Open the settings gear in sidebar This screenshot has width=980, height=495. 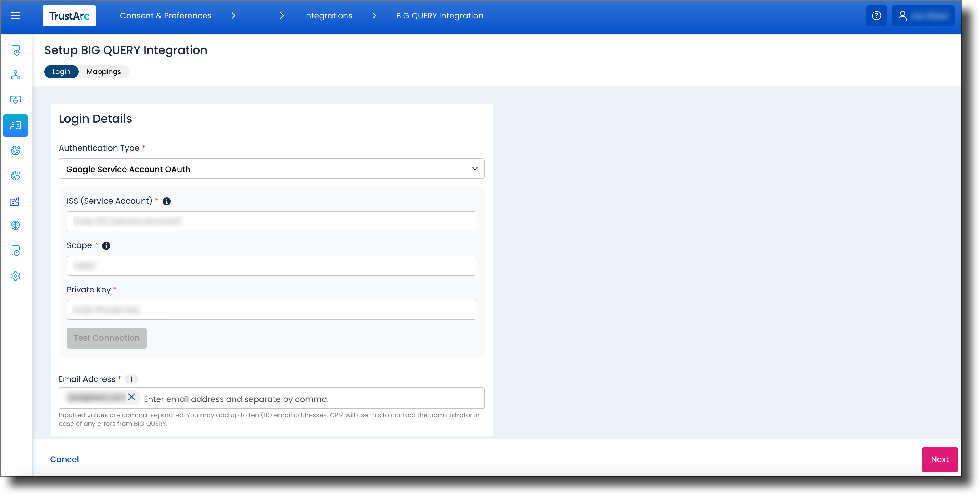click(15, 276)
